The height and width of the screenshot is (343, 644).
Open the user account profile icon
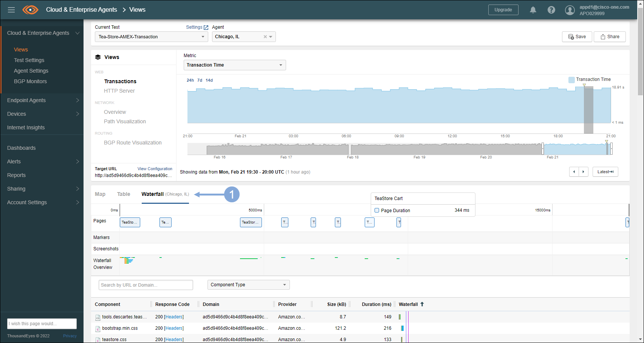pos(570,10)
